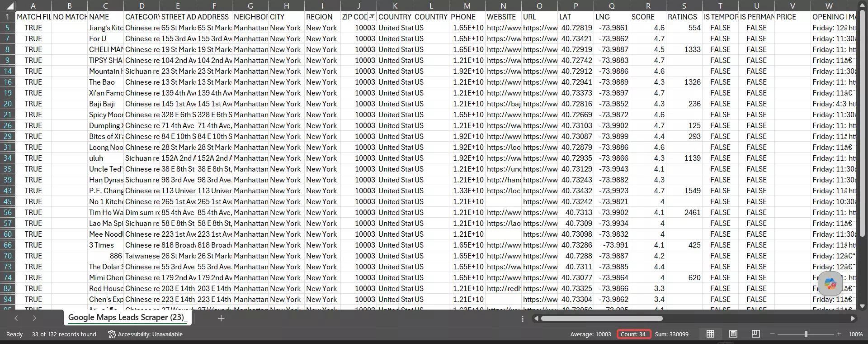Switch to Normal view

pyautogui.click(x=711, y=334)
